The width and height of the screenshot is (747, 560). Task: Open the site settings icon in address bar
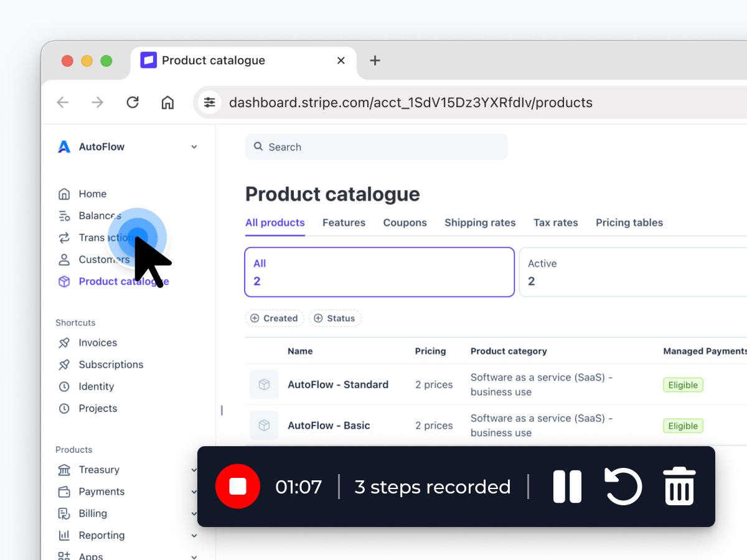[210, 103]
